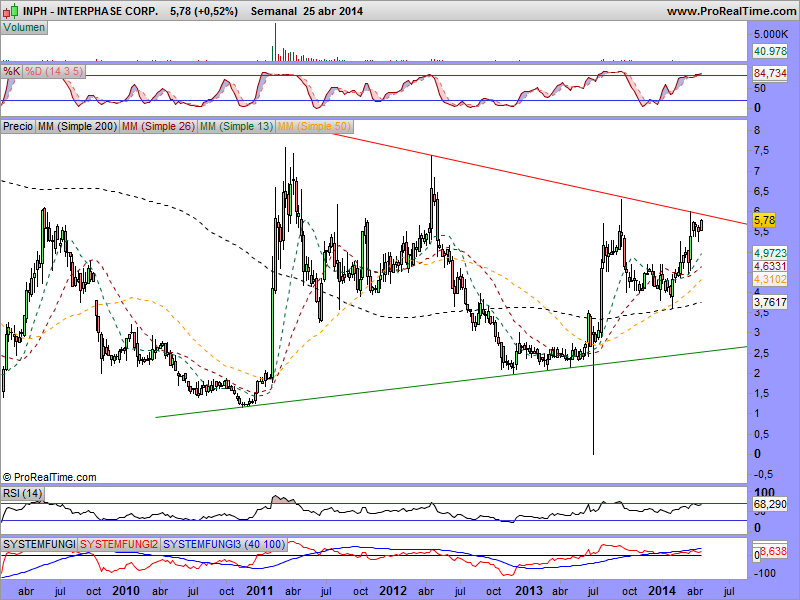Screen dimensions: 800x600
Task: Select the %K stochastic label
Action: point(11,71)
